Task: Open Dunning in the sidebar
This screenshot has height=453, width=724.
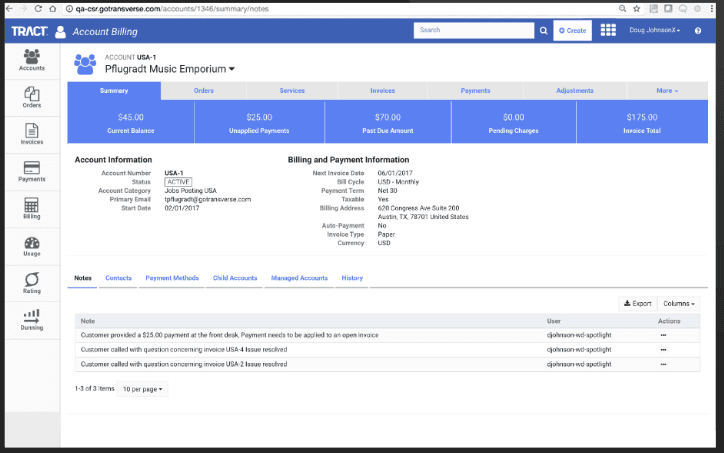Action: (31, 319)
